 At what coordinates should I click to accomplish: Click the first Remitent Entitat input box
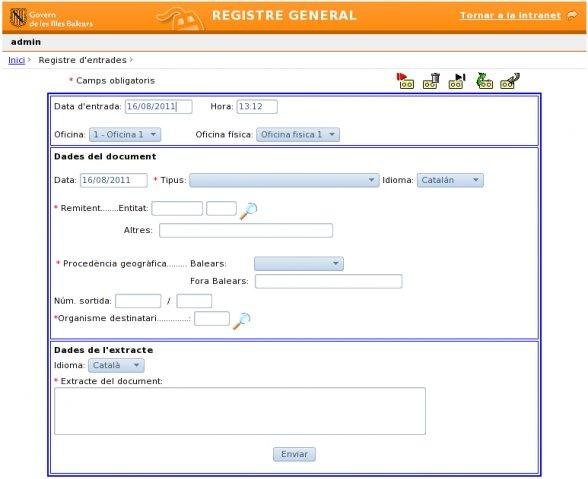coord(177,208)
